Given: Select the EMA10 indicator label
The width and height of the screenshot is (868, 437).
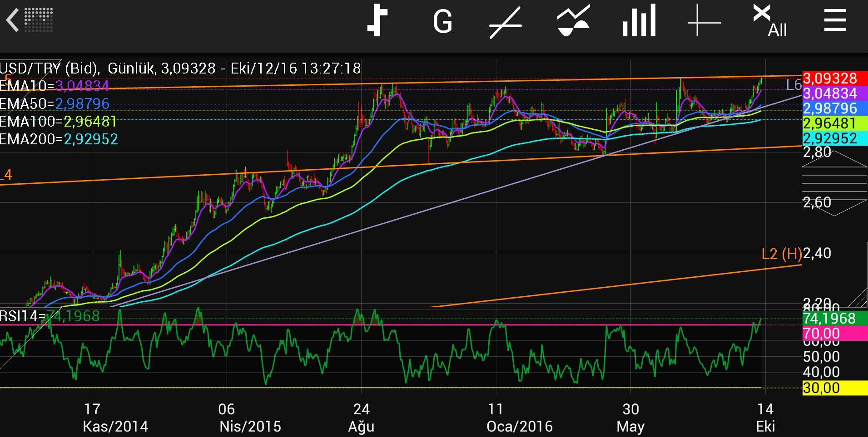Looking at the screenshot, I should point(54,86).
